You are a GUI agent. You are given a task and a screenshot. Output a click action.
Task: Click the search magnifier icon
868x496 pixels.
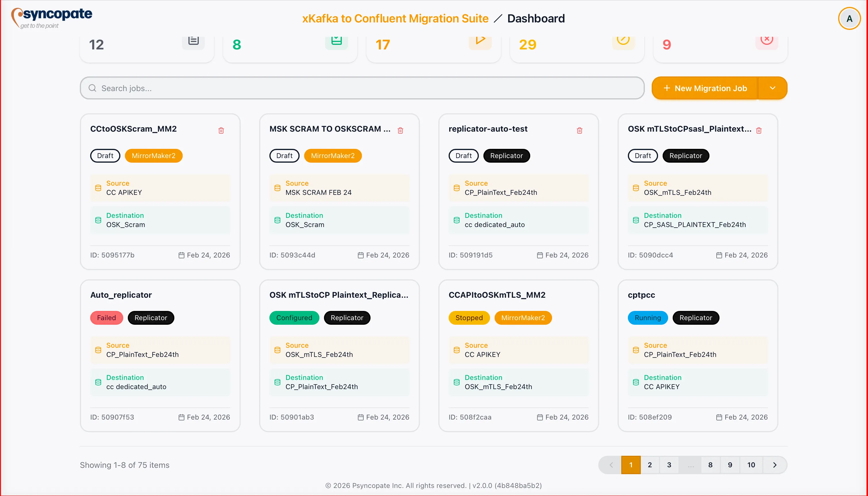(92, 88)
